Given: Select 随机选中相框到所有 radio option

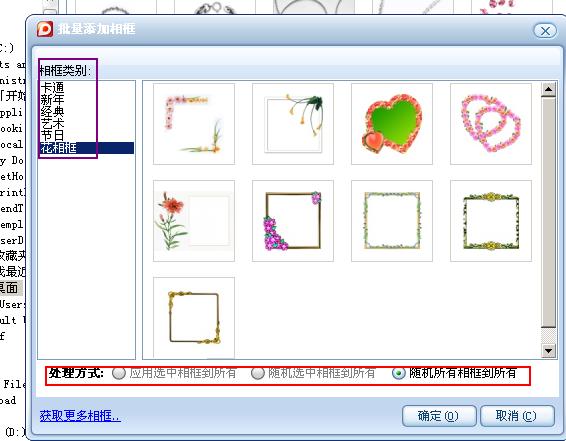Looking at the screenshot, I should coord(257,373).
